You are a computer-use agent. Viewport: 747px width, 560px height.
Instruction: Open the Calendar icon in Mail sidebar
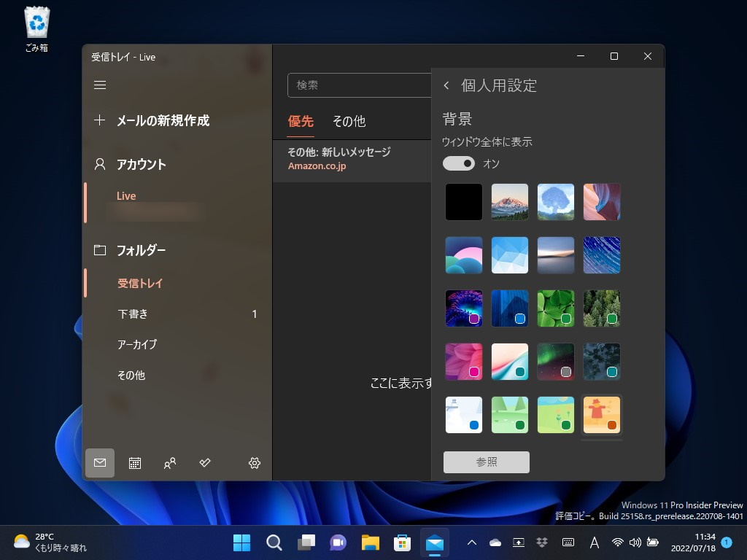point(134,462)
